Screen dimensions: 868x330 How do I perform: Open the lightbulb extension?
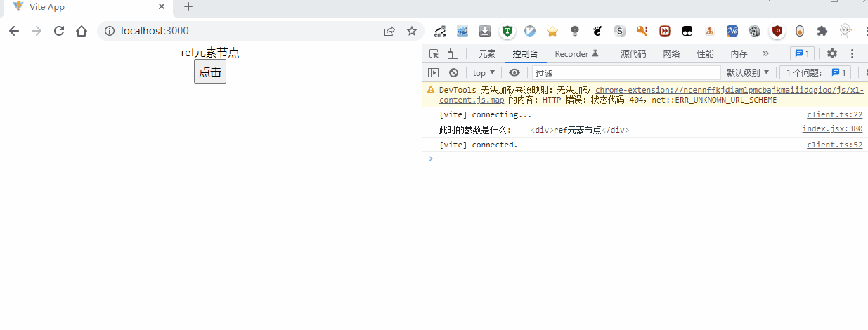coord(575,31)
